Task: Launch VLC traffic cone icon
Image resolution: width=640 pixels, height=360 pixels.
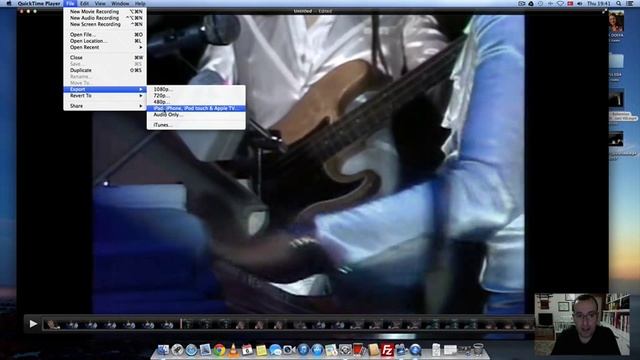Action: point(233,350)
